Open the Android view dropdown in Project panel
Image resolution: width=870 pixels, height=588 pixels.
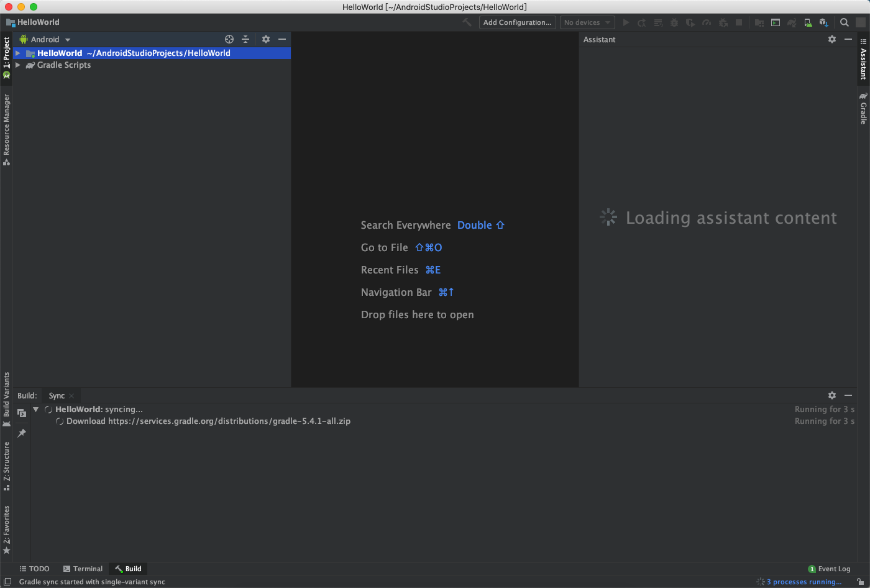(45, 39)
